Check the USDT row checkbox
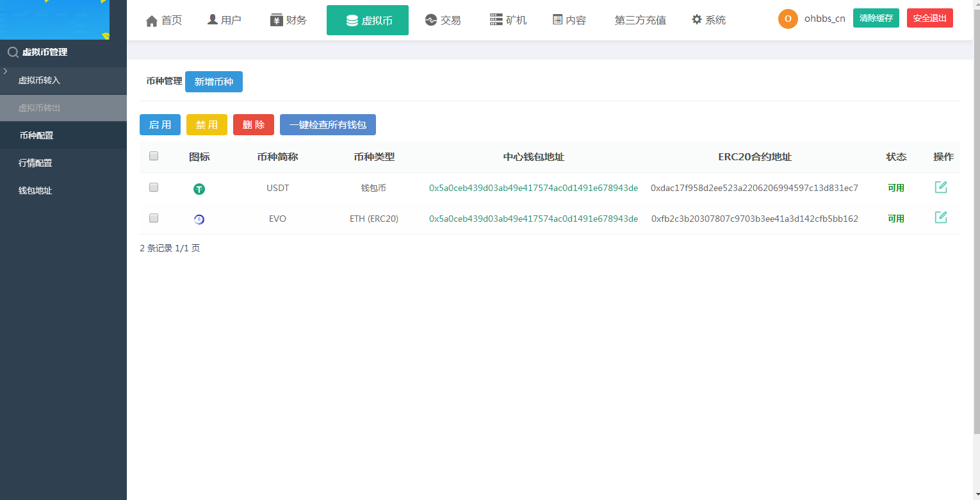Screen dimensions: 980x500 coord(154,187)
